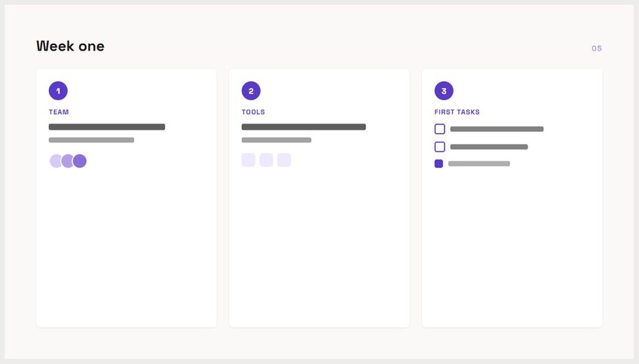Select the medium purple team avatar
Viewport: 639px width, 364px height.
pos(68,161)
